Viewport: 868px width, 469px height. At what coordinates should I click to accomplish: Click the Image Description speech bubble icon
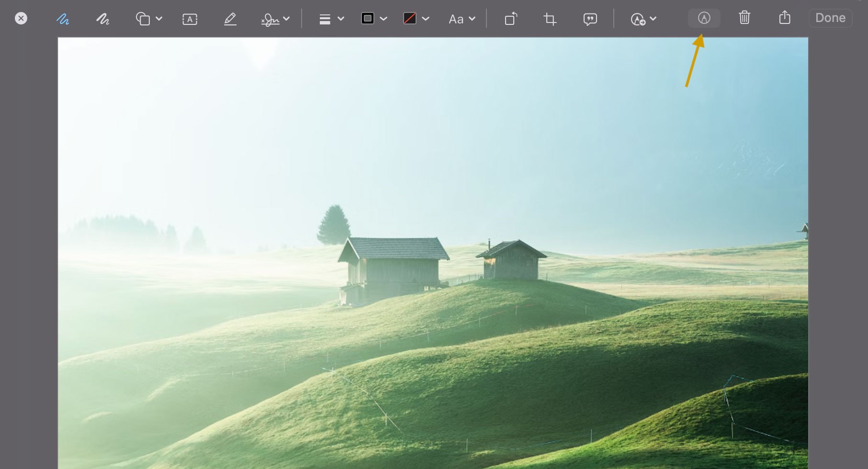[590, 19]
